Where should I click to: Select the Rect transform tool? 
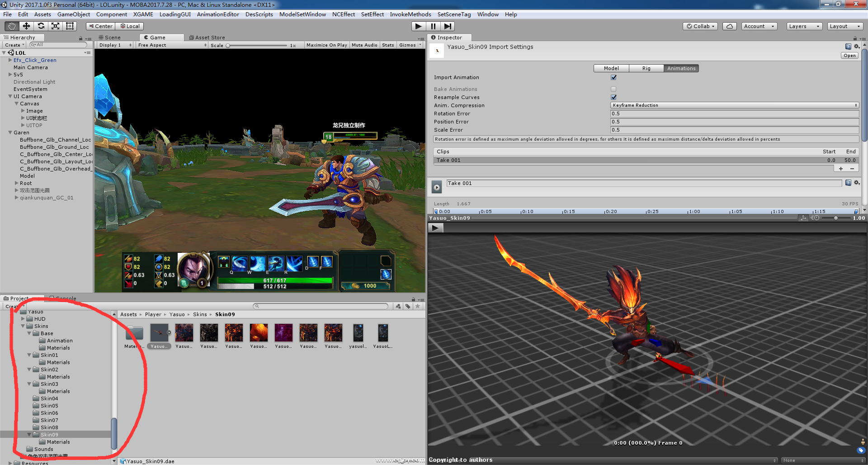click(x=70, y=26)
